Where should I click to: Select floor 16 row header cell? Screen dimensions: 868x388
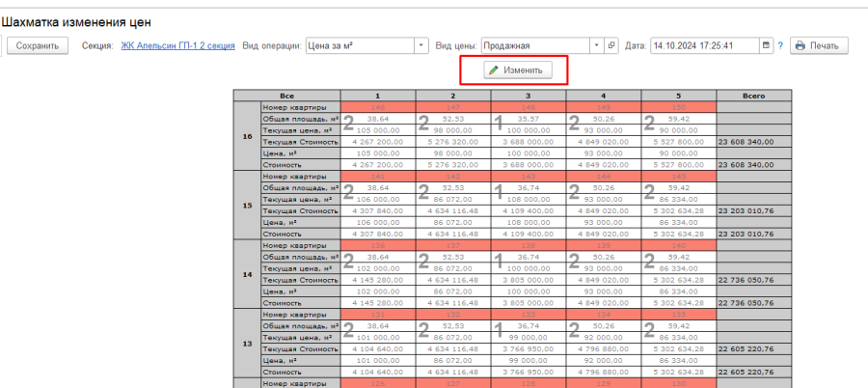(x=247, y=136)
